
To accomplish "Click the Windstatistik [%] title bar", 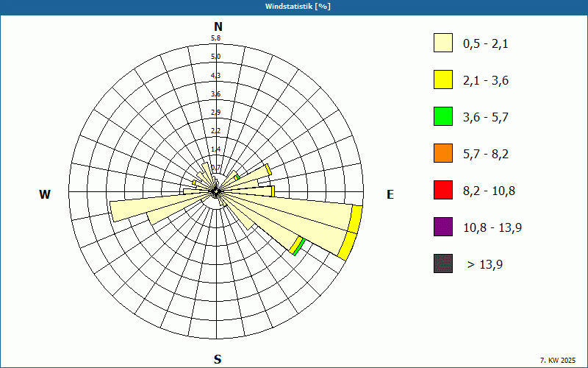I will point(294,7).
